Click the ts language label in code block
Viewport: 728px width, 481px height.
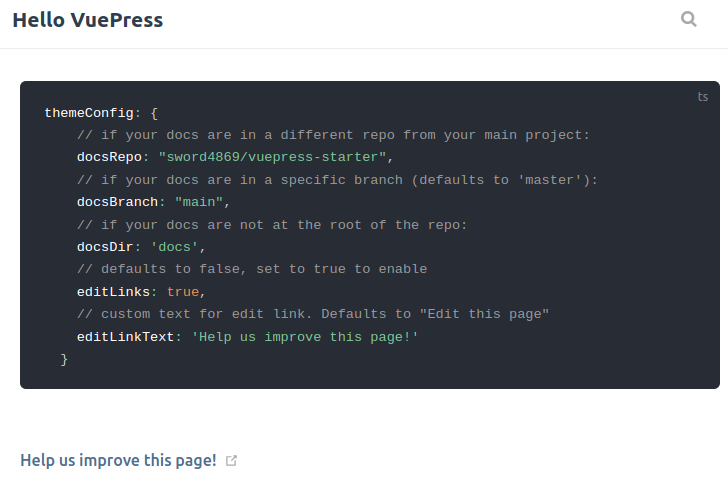pos(703,97)
